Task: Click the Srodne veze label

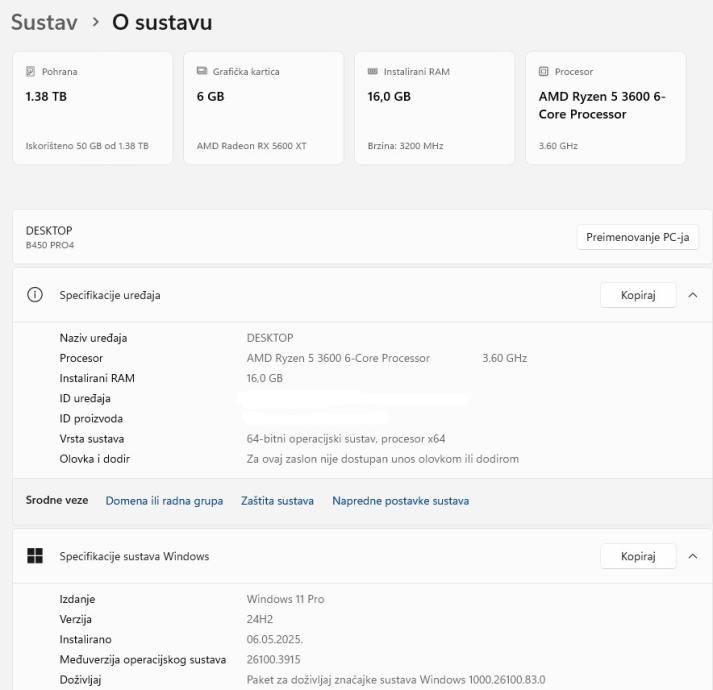Action: tap(57, 500)
